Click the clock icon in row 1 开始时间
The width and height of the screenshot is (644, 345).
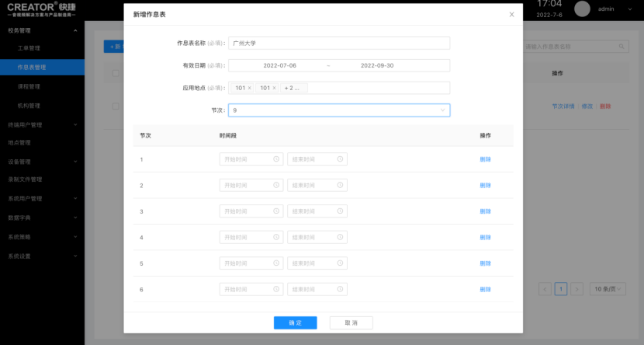pos(276,159)
